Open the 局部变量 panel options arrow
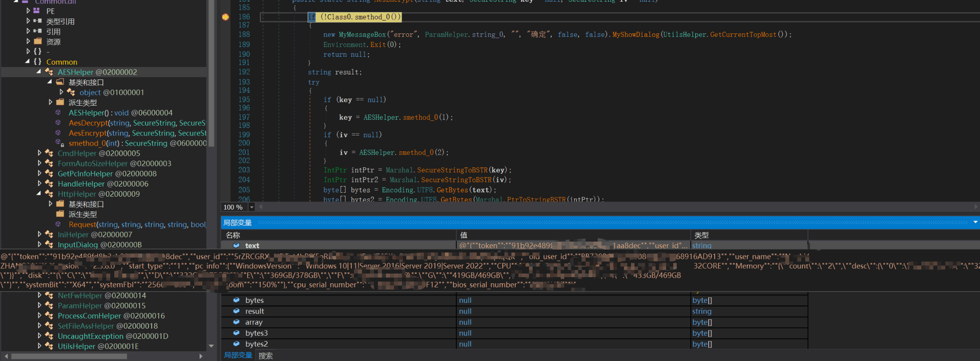The image size is (980, 361). 975,222
